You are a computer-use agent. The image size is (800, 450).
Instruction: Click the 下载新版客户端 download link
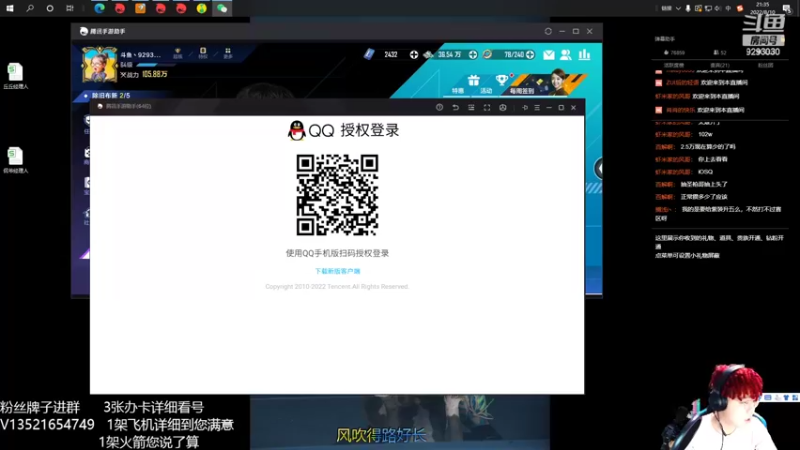coord(337,271)
